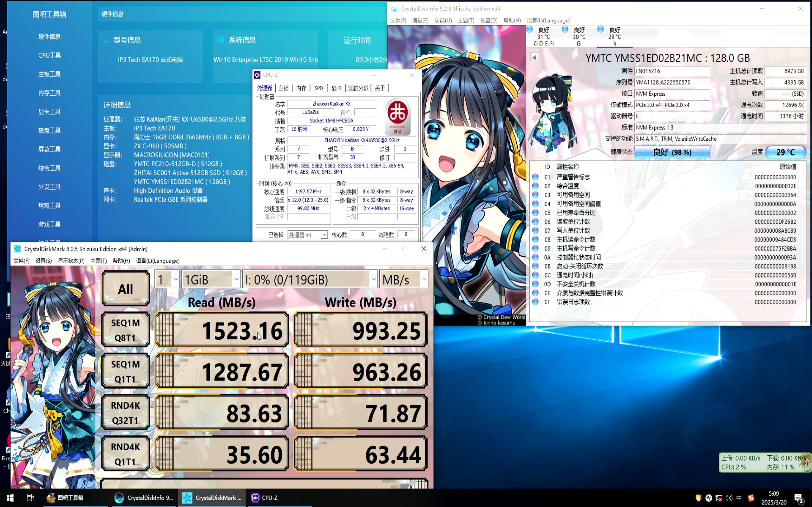Click the blue status dot beside 综合温度

pyautogui.click(x=535, y=186)
